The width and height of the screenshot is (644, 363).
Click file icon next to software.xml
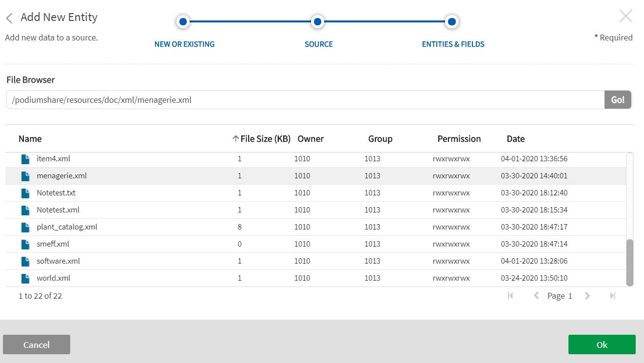tap(25, 261)
